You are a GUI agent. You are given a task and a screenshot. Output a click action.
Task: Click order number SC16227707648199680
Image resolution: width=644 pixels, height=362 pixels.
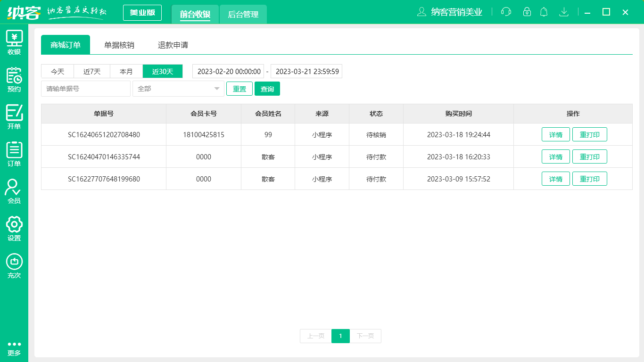[104, 179]
